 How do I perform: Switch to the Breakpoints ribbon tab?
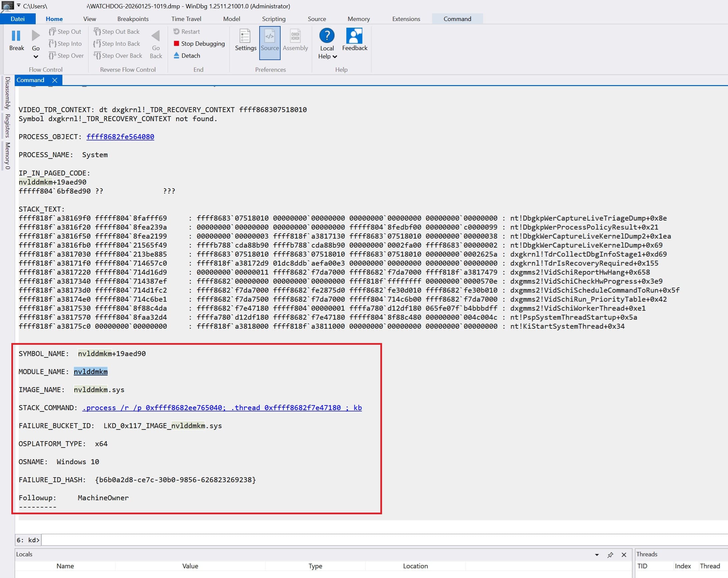133,19
